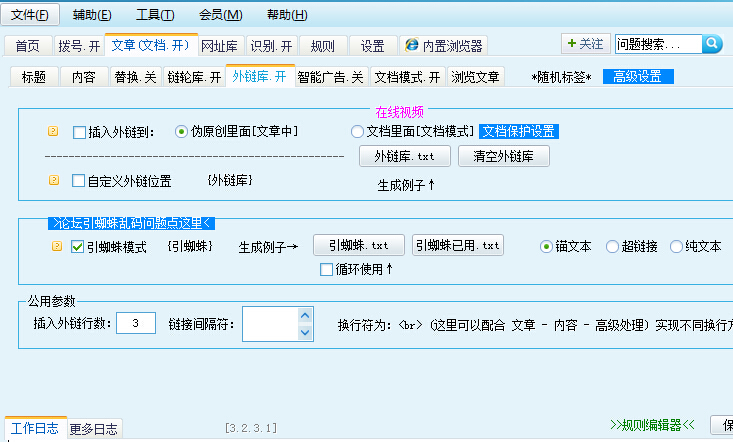Click the help icon beside 引蜘蛛模式
Viewport: 733px width, 442px height.
click(56, 246)
